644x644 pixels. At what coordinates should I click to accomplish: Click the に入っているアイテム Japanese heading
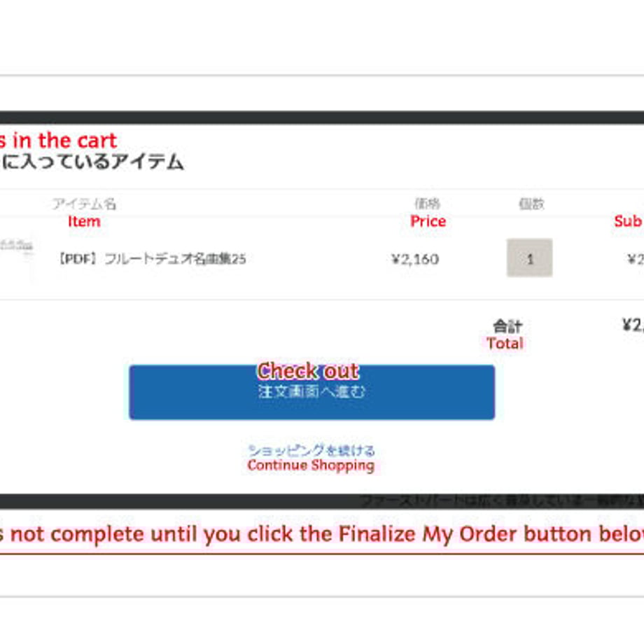tap(92, 161)
